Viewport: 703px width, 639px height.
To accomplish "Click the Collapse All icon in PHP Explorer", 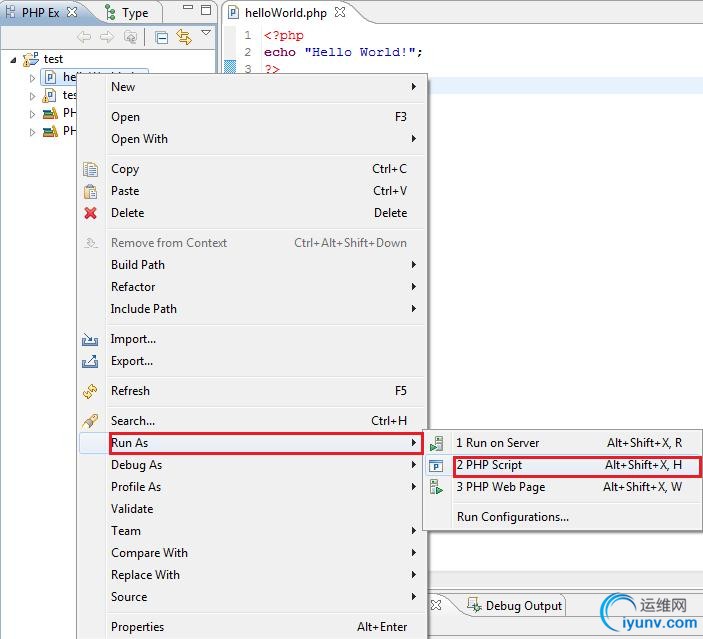I will click(x=161, y=38).
